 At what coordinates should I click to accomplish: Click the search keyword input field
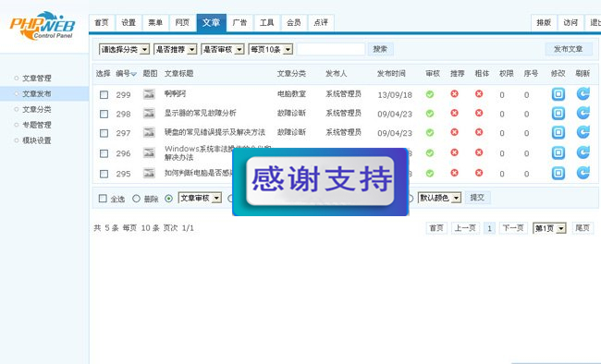coord(331,50)
